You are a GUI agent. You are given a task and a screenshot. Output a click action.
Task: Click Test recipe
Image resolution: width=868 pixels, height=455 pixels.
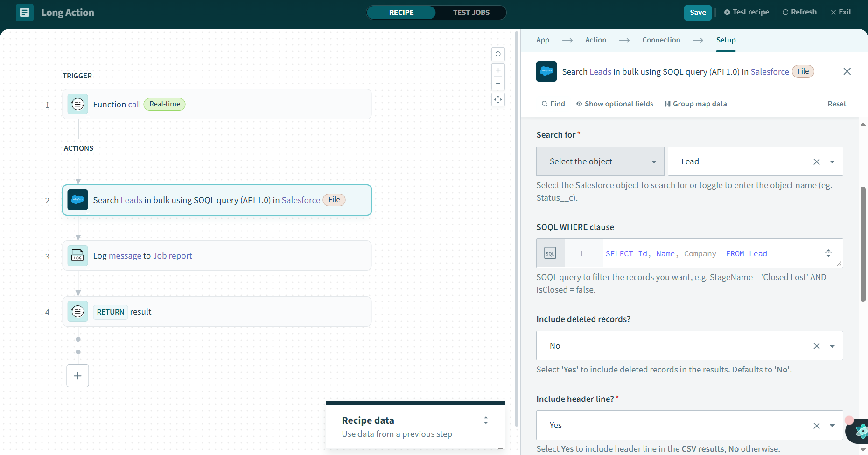[747, 12]
